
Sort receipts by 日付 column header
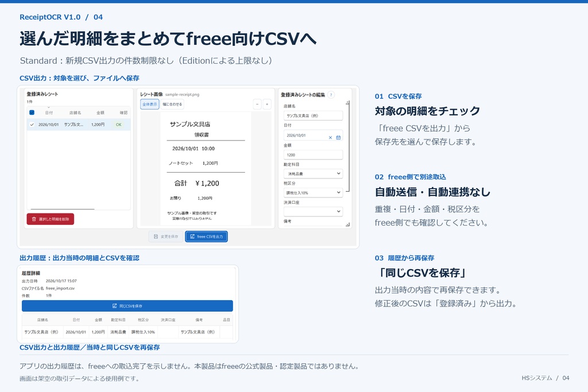point(49,112)
